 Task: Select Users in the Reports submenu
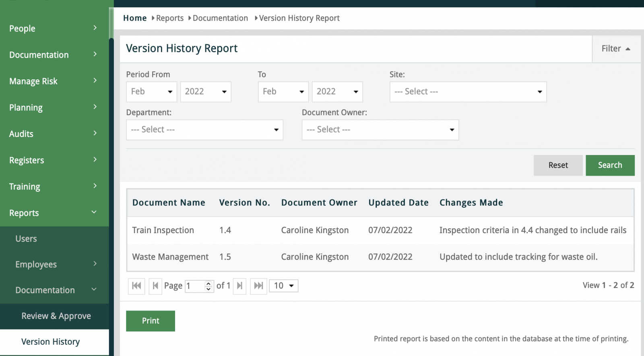[x=26, y=239]
